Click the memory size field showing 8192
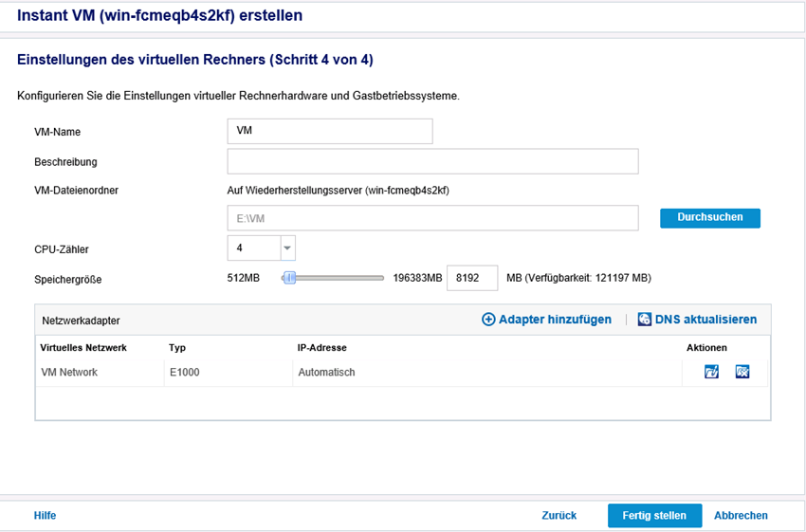The image size is (806, 532). click(x=472, y=278)
